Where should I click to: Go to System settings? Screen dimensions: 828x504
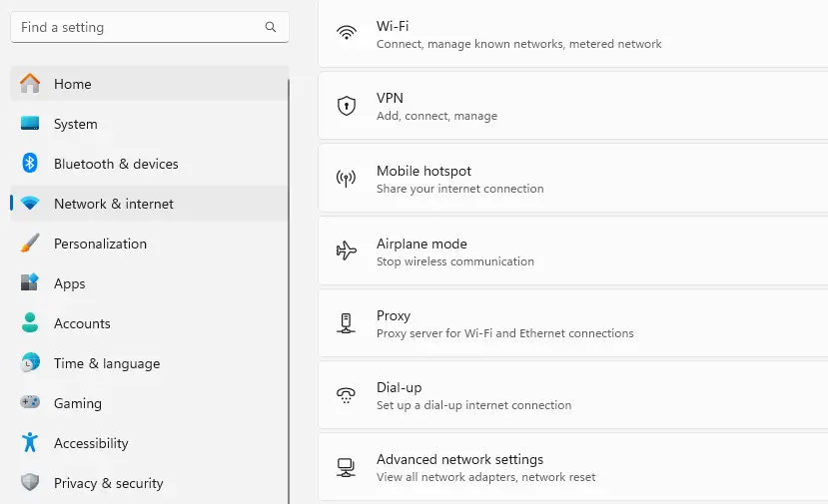[75, 124]
